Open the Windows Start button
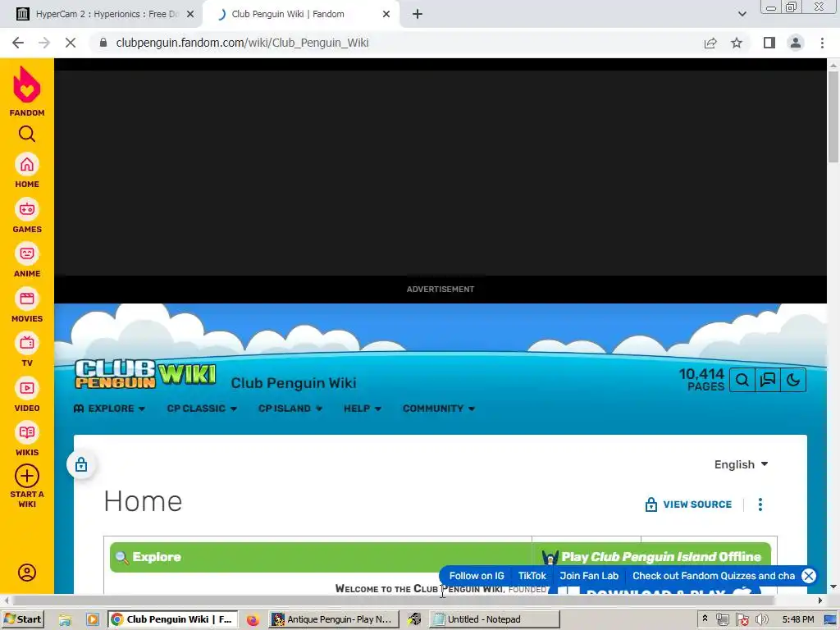Screen dimensions: 840x630 pos(23,619)
